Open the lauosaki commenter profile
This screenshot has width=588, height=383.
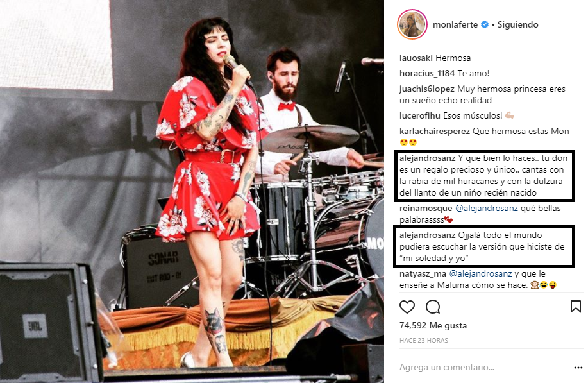pos(416,58)
